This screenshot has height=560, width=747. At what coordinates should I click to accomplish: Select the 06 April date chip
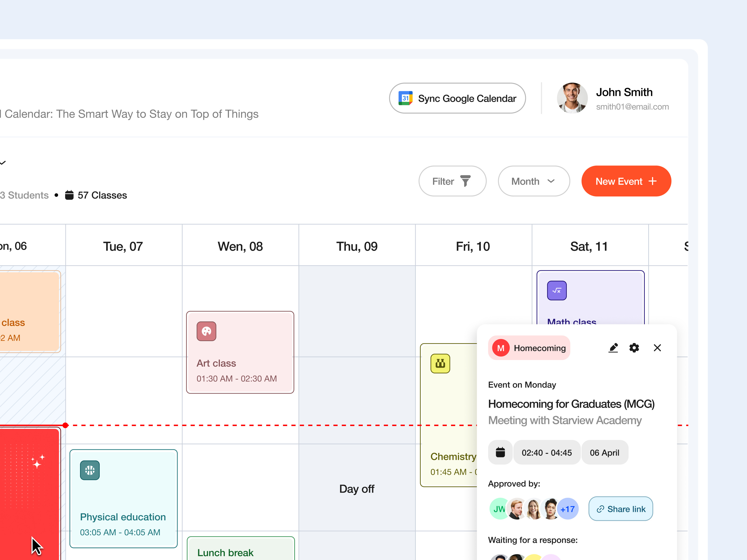tap(605, 452)
